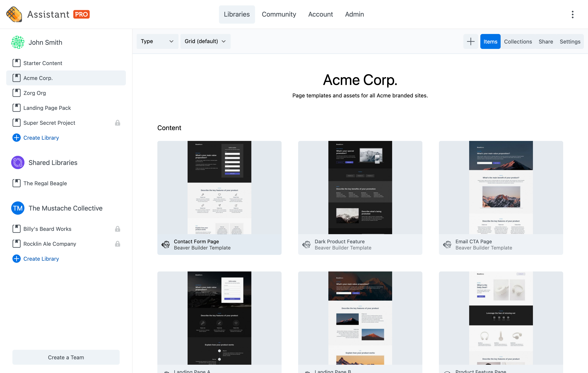Click the Starter Content library icon
This screenshot has height=373, width=588.
tap(16, 63)
